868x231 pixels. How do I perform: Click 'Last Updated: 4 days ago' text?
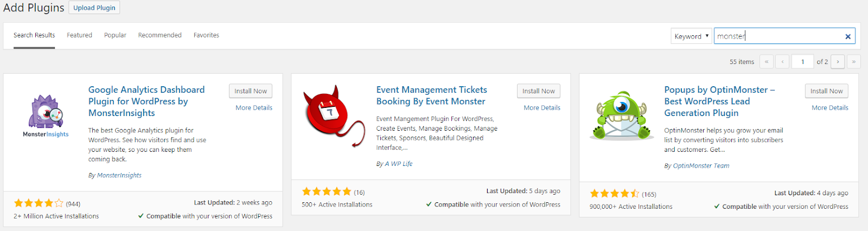click(x=811, y=193)
